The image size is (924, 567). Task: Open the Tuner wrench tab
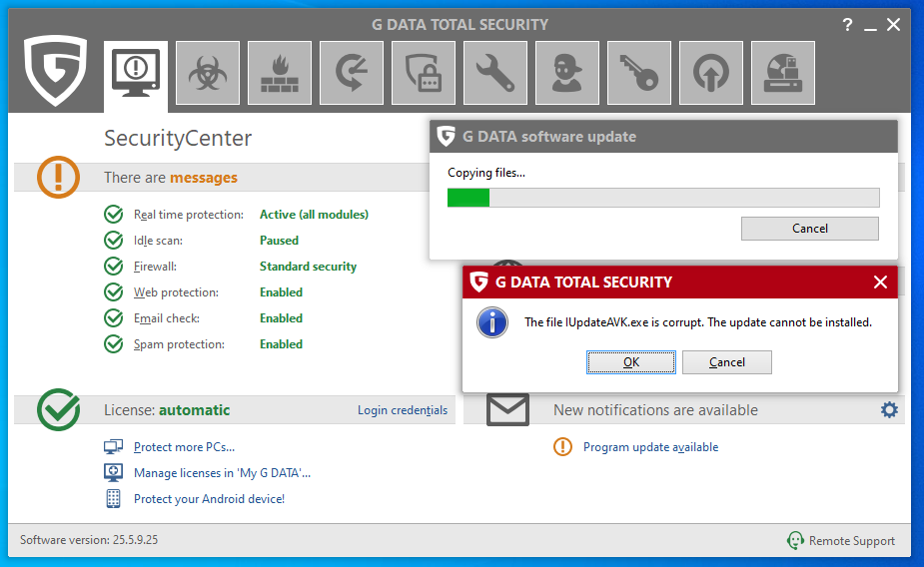(495, 73)
